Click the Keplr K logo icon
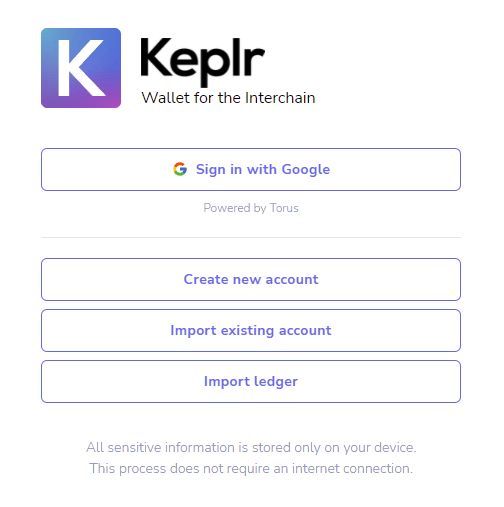This screenshot has width=504, height=507. click(x=81, y=68)
